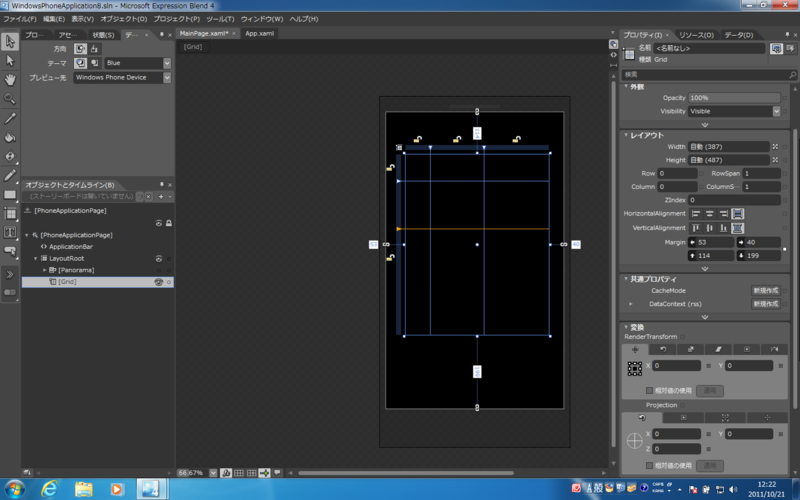Set HorizontalAlignment to Stretch
This screenshot has height=500, width=800.
coord(737,214)
